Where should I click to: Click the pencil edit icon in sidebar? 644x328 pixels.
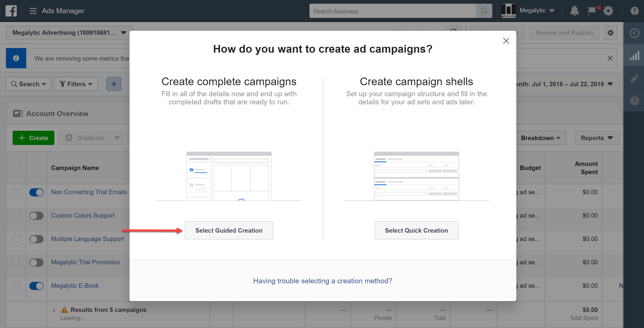pyautogui.click(x=634, y=79)
